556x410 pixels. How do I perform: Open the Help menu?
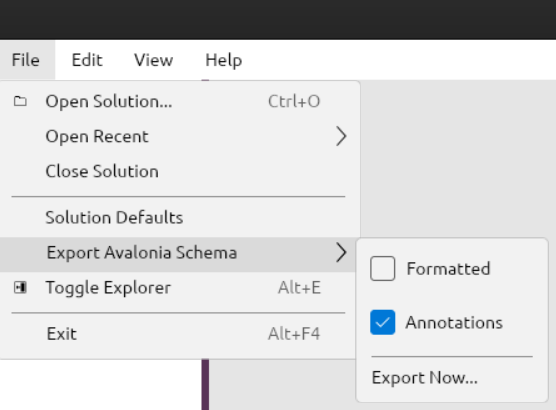(x=224, y=60)
